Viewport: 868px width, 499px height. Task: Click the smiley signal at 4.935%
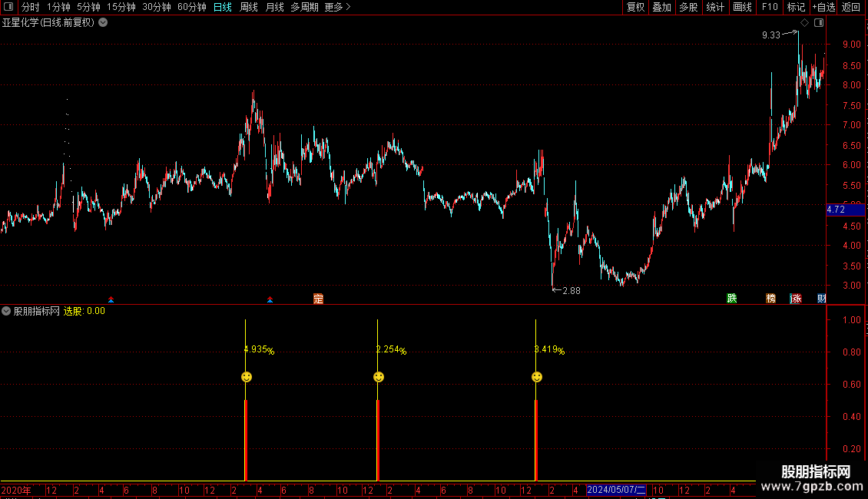[x=247, y=377]
